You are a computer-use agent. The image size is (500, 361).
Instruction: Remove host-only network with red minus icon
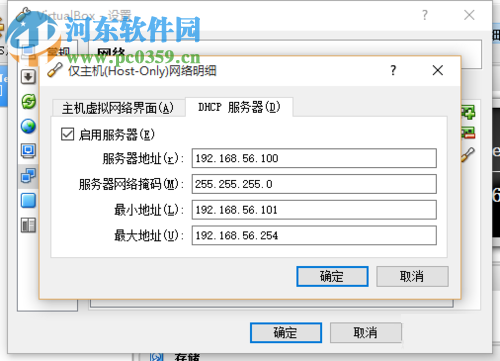(468, 133)
